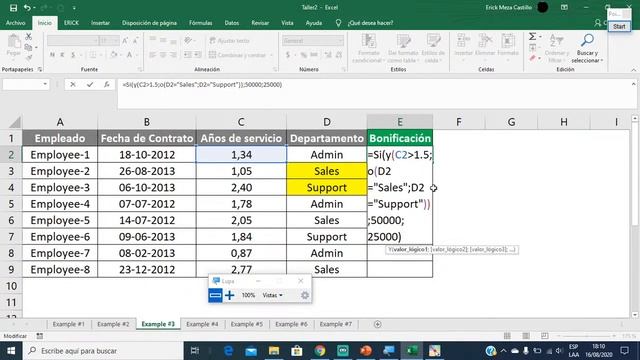The height and width of the screenshot is (360, 640).
Task: Switch to the Insertar ribbon tab
Action: [100, 23]
